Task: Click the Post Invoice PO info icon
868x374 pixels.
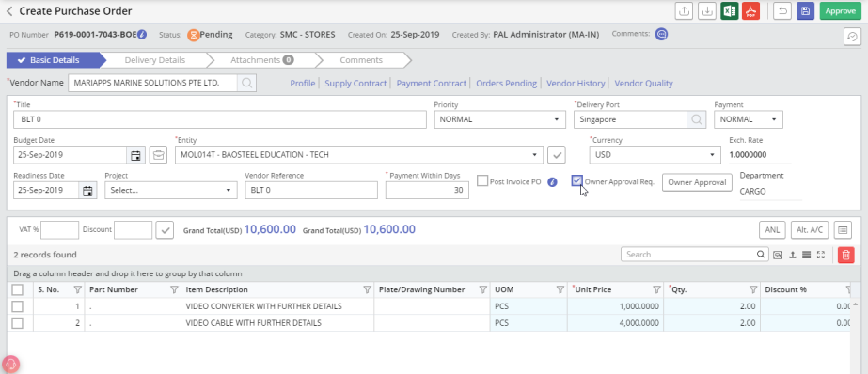Action: click(x=552, y=181)
